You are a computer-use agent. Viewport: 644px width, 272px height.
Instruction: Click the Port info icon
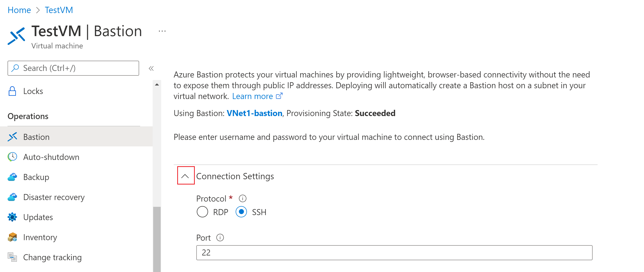pos(220,238)
